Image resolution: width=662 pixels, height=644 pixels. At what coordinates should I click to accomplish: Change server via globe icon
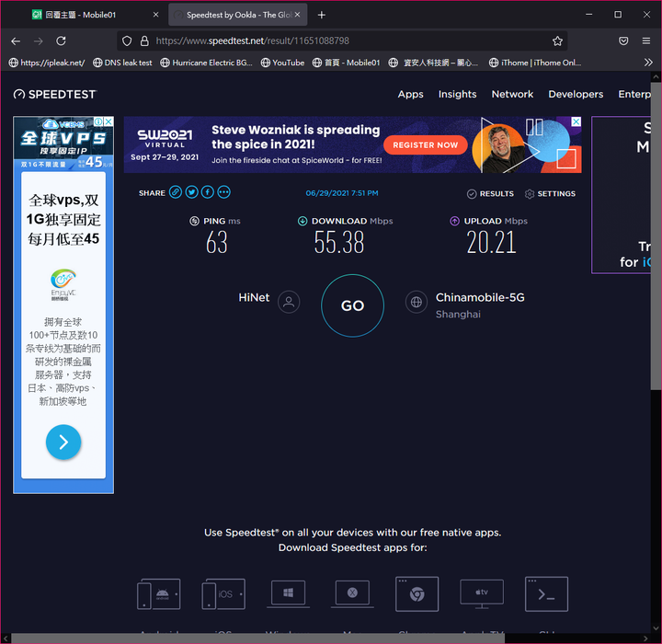click(417, 302)
